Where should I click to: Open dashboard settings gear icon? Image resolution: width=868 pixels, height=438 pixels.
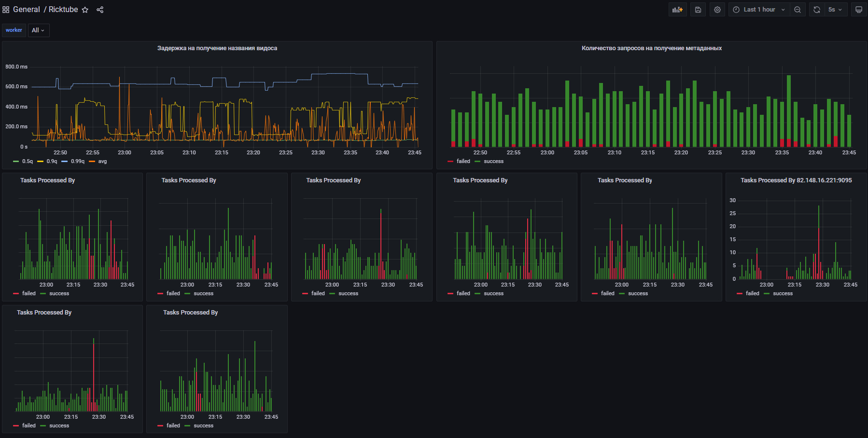pyautogui.click(x=717, y=10)
